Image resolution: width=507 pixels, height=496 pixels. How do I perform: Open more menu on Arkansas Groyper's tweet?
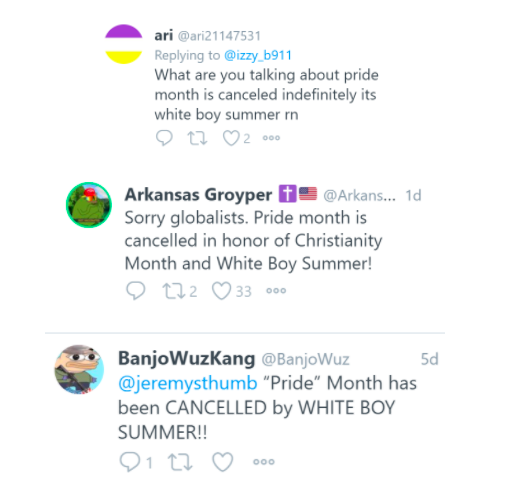tap(276, 291)
